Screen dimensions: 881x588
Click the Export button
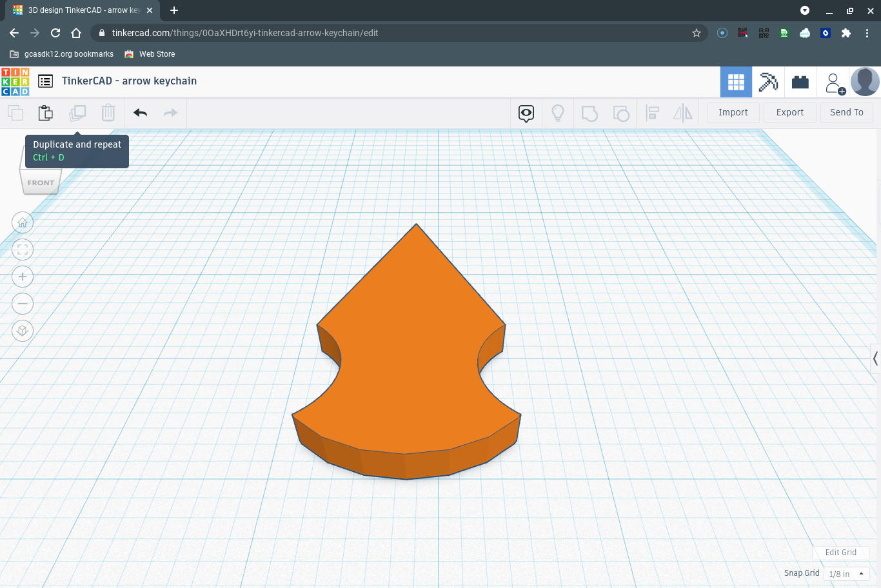point(790,112)
